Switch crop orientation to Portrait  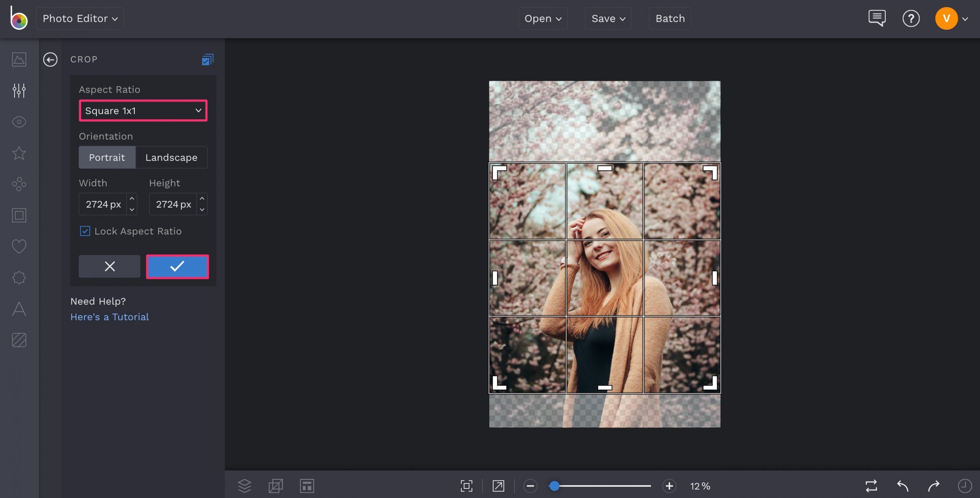pos(107,157)
